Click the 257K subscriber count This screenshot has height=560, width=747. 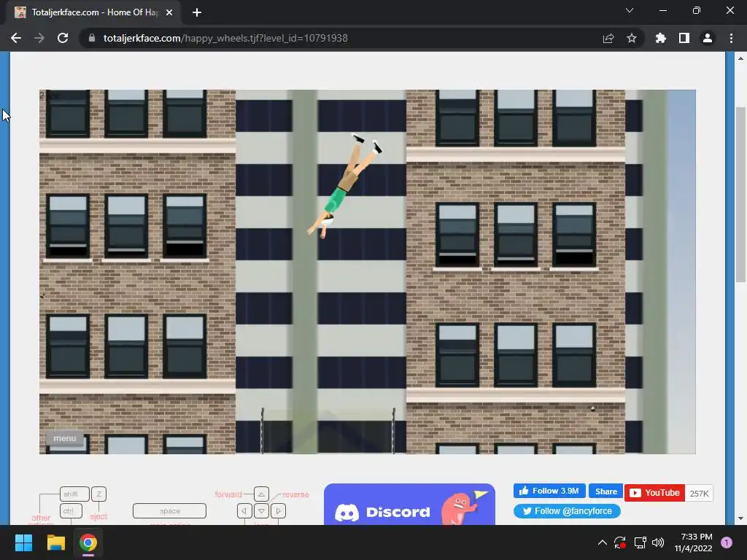699,494
